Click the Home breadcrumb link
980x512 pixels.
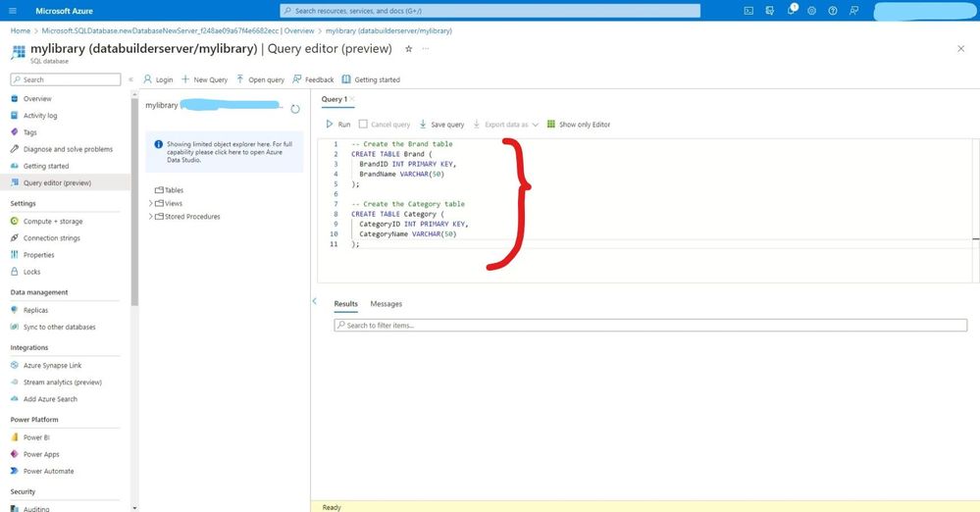click(20, 30)
